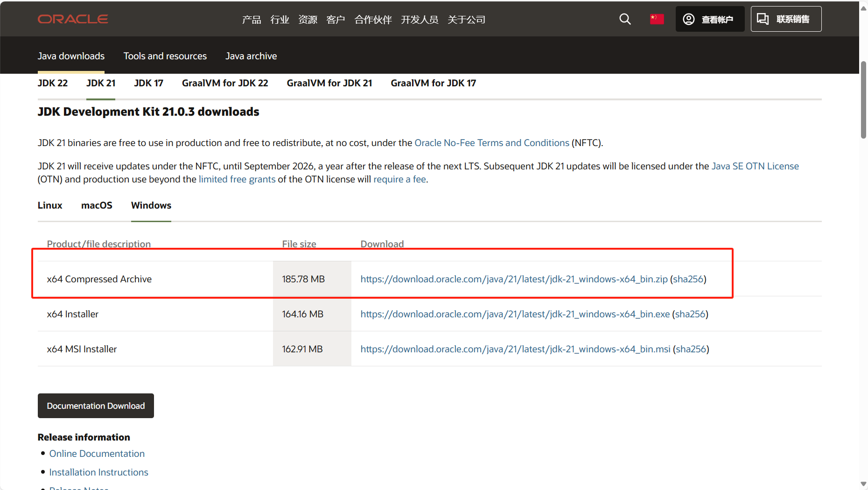Open the Java SE OTN License link
The height and width of the screenshot is (490, 868).
click(x=755, y=166)
